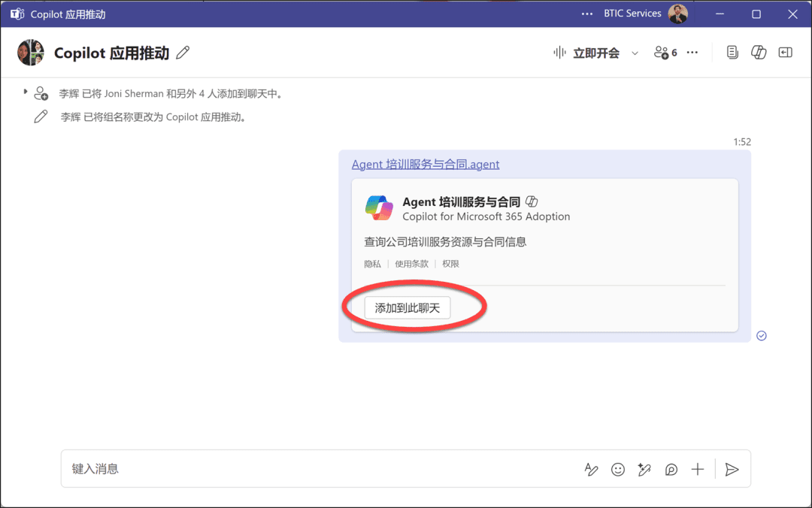The image size is (812, 508).
Task: Open chat header more options ellipsis
Action: [x=692, y=53]
